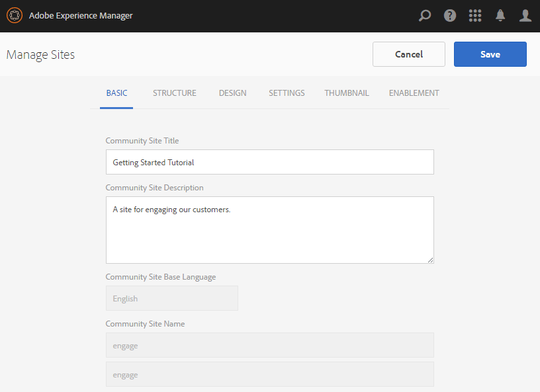The image size is (540, 392).
Task: Switch to the THUMBNAIL tab
Action: pos(347,93)
